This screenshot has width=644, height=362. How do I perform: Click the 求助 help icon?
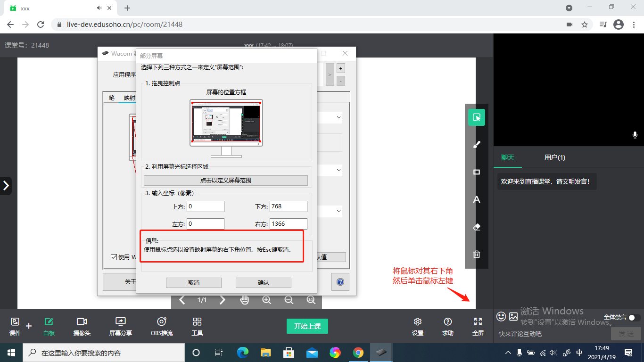click(x=448, y=326)
